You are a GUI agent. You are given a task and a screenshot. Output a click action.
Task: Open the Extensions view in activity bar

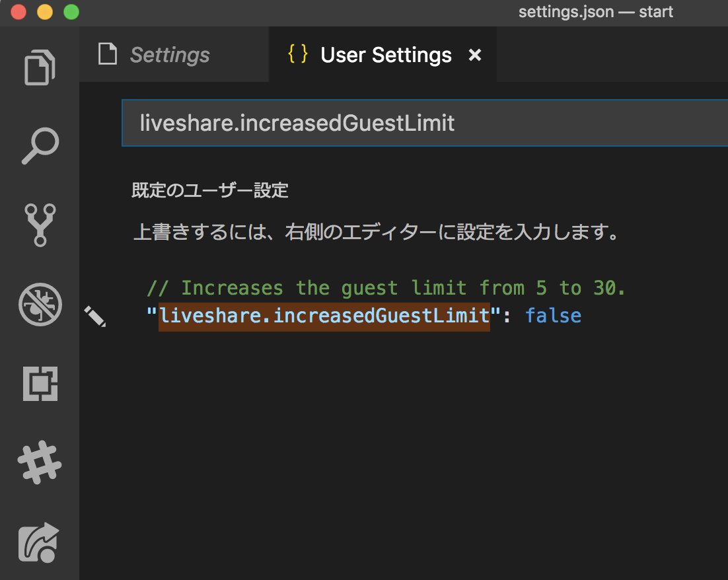click(40, 384)
